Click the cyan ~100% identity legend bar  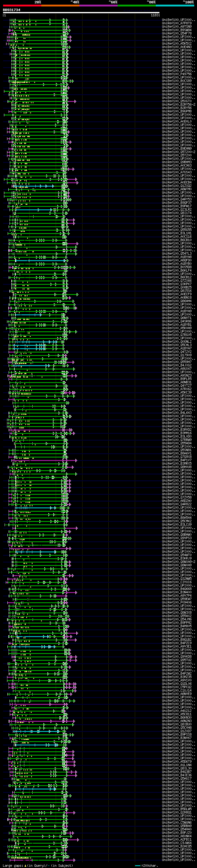click(175, 6)
